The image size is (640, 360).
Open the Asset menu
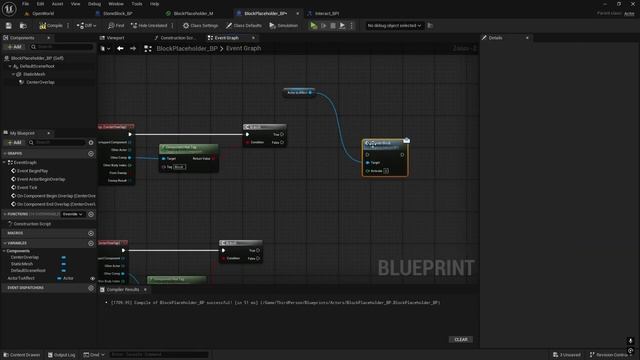point(57,4)
